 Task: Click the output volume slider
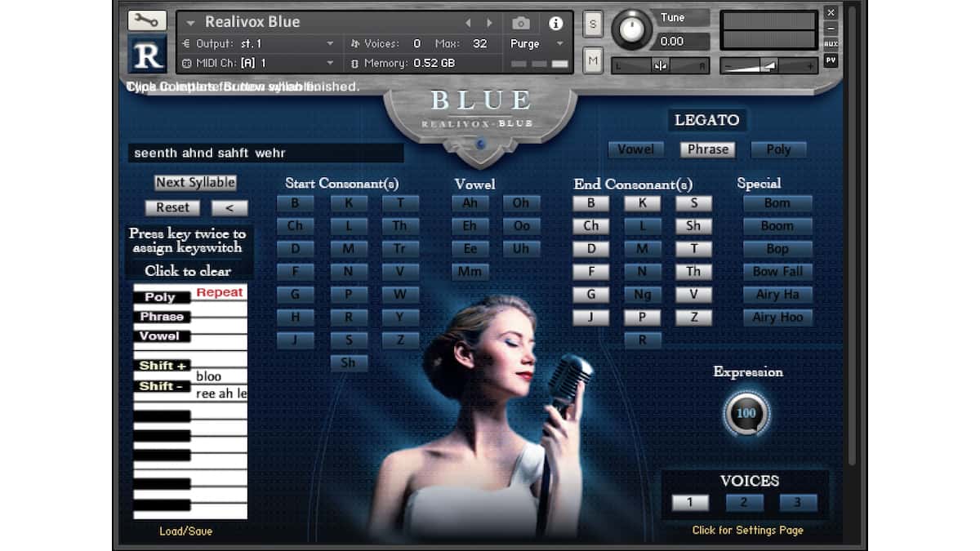(x=768, y=65)
